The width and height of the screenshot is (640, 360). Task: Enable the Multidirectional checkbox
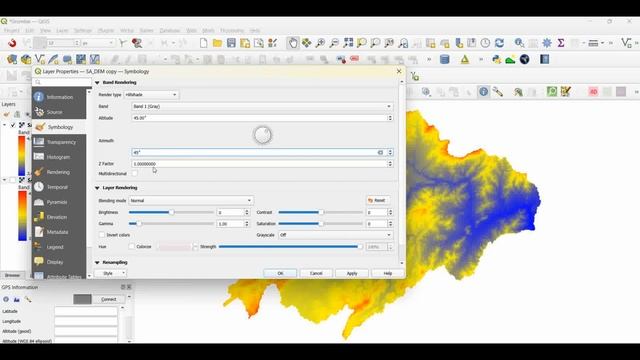coord(135,173)
